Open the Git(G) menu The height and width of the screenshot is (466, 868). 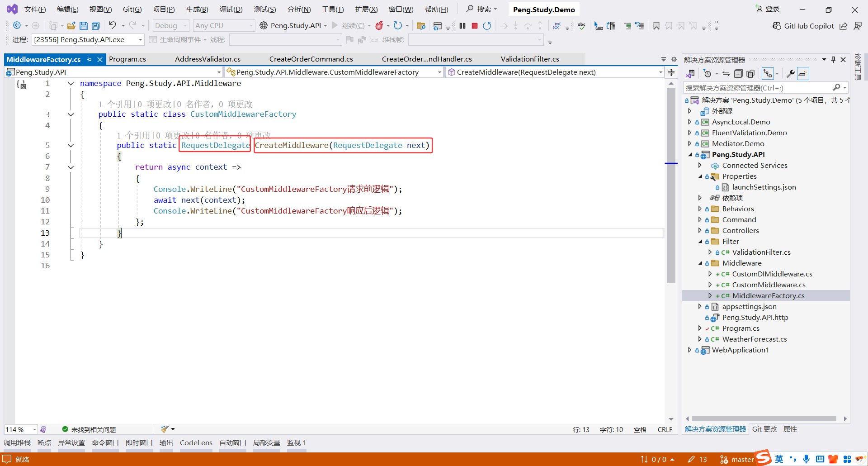[132, 10]
